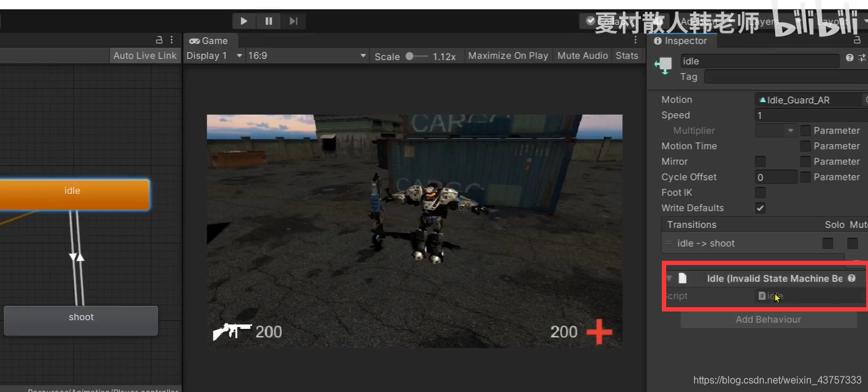Open the Display 1 dropdown
Viewport: 868px width, 392px height.
click(x=215, y=56)
